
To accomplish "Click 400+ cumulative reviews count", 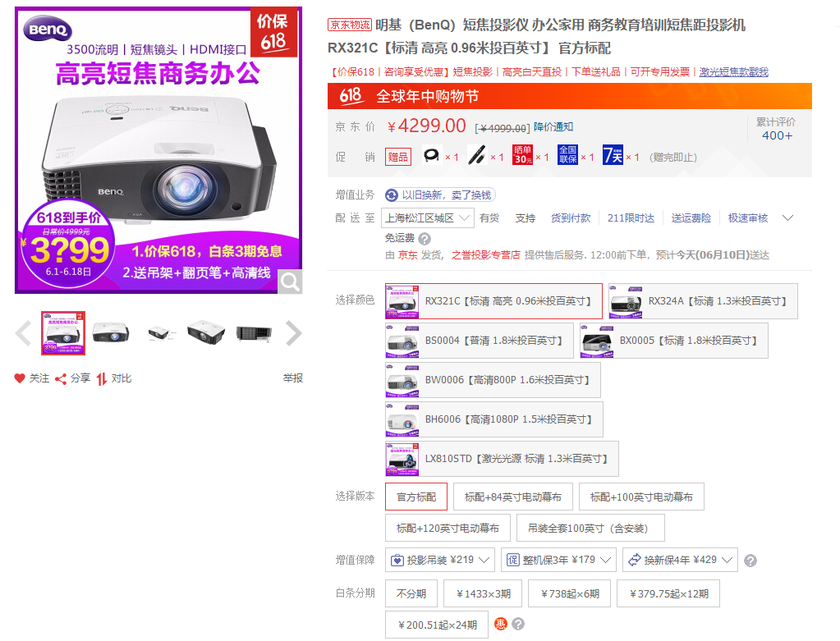I will 777,135.
